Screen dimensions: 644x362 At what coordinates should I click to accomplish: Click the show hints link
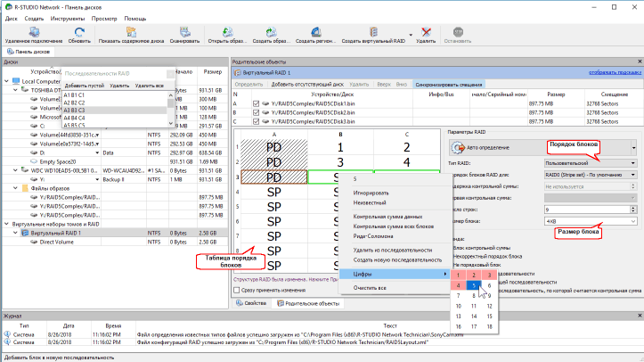[615, 72]
